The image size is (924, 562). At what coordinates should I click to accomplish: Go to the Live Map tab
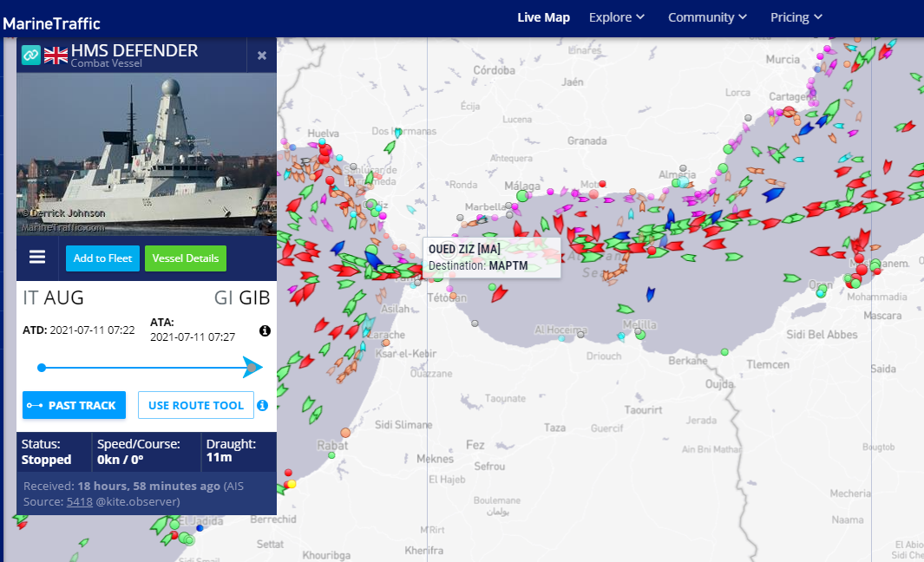click(543, 17)
